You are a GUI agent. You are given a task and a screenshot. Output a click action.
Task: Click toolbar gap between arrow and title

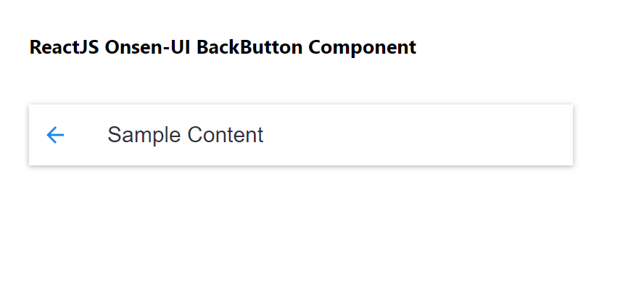point(87,135)
